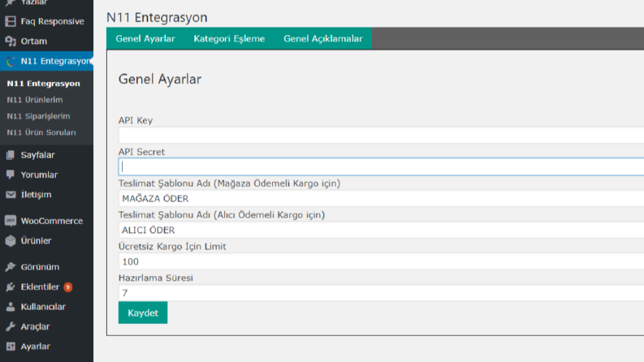Switch to the Genel Ayarlar tab

click(x=145, y=39)
